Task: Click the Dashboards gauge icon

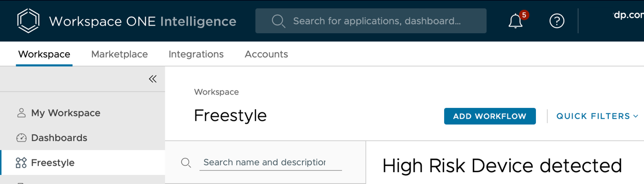Action: click(21, 138)
